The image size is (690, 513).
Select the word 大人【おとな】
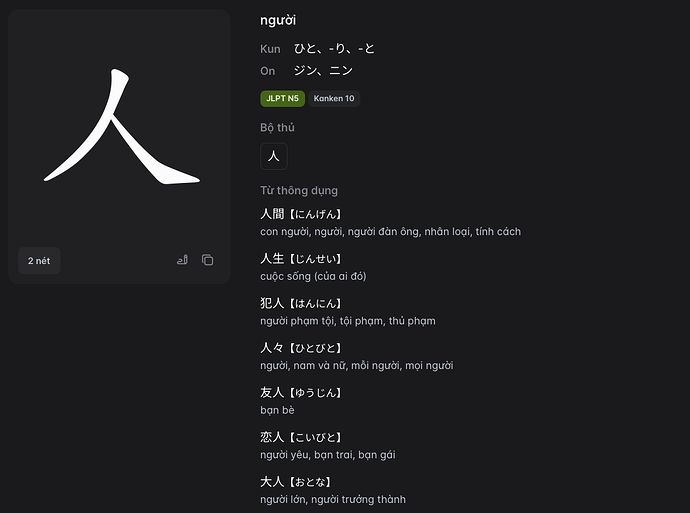[x=296, y=482]
